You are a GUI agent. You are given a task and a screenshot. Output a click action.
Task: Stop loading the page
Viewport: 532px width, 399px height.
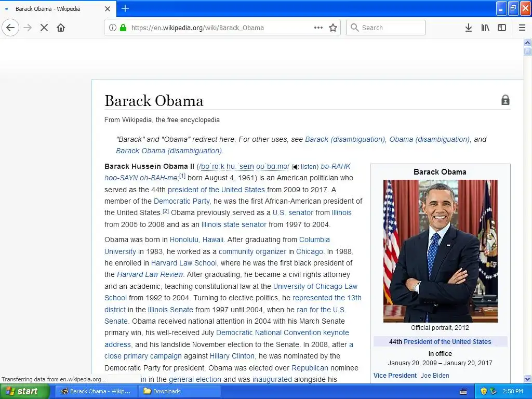(x=44, y=28)
